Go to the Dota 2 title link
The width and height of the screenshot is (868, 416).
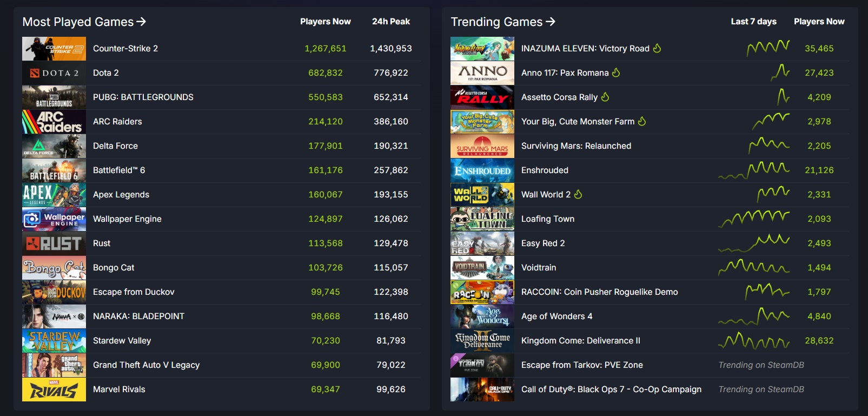106,73
